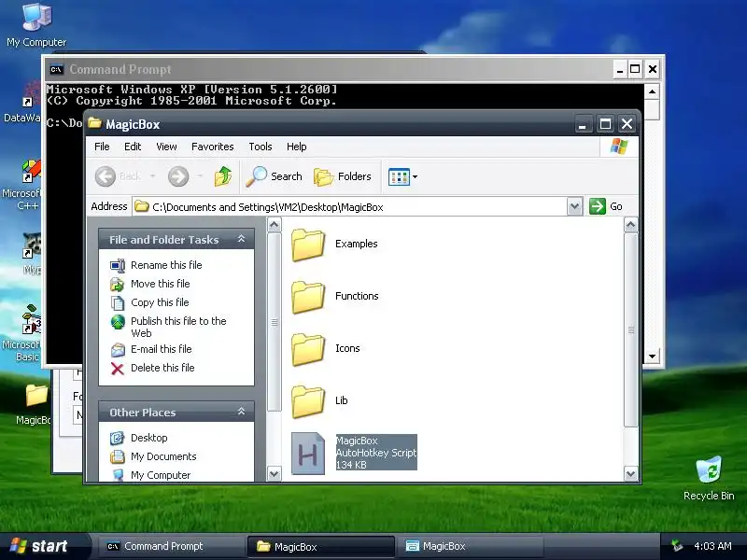Go to Desktop in Other Places

click(x=149, y=438)
